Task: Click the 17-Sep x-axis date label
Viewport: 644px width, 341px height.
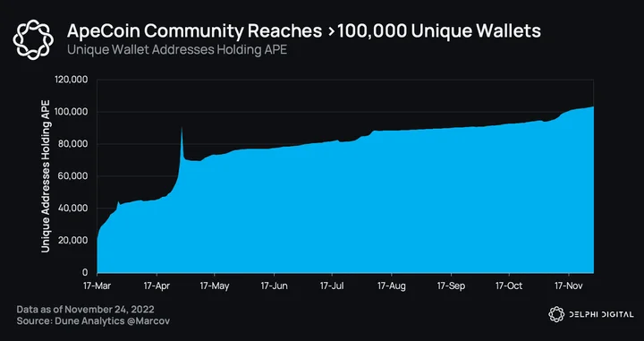Action: 451,286
